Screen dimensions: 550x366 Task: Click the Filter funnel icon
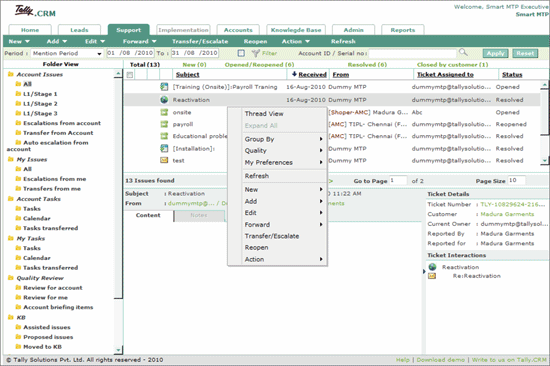coord(256,53)
